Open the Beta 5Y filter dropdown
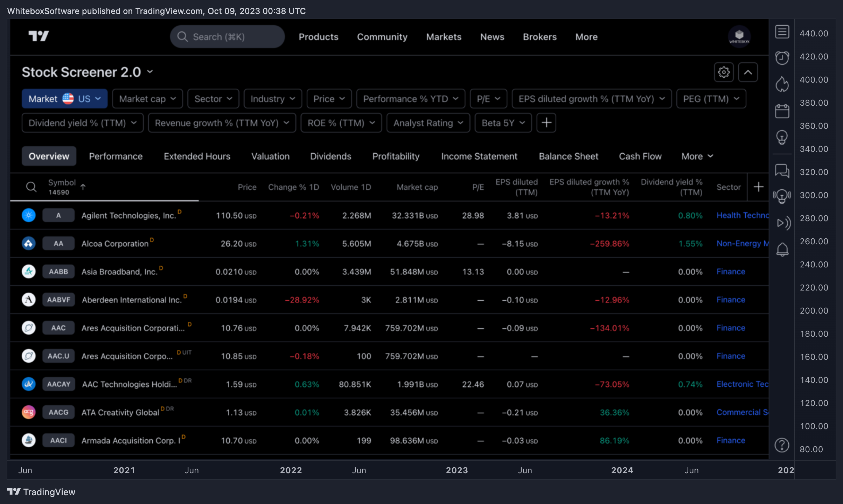The width and height of the screenshot is (843, 504). [x=503, y=123]
